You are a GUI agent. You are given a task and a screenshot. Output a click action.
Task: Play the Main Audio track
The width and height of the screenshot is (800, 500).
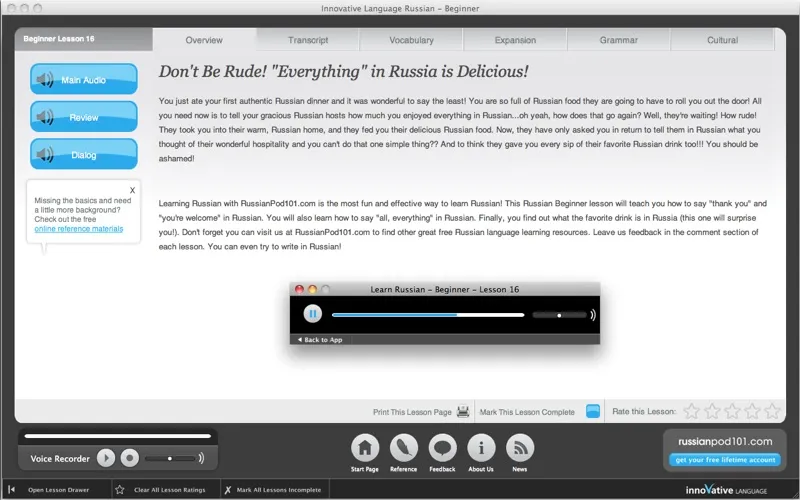[x=84, y=79]
